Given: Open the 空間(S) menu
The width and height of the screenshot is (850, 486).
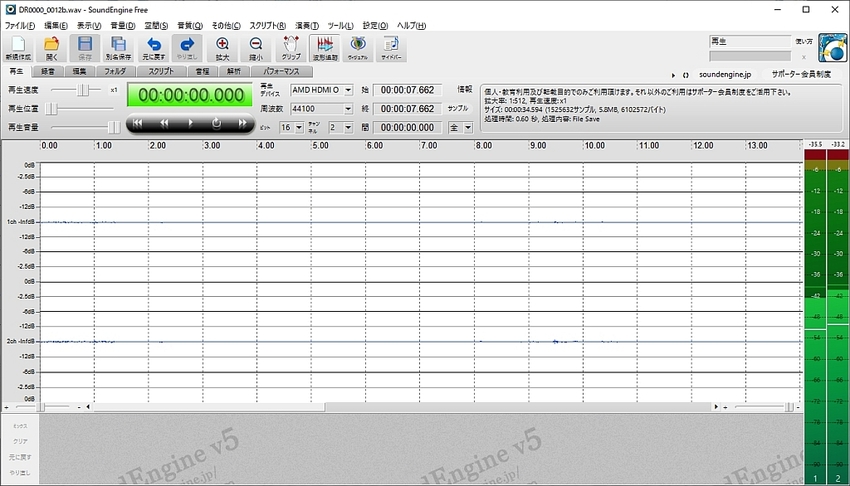Looking at the screenshot, I should pyautogui.click(x=156, y=25).
